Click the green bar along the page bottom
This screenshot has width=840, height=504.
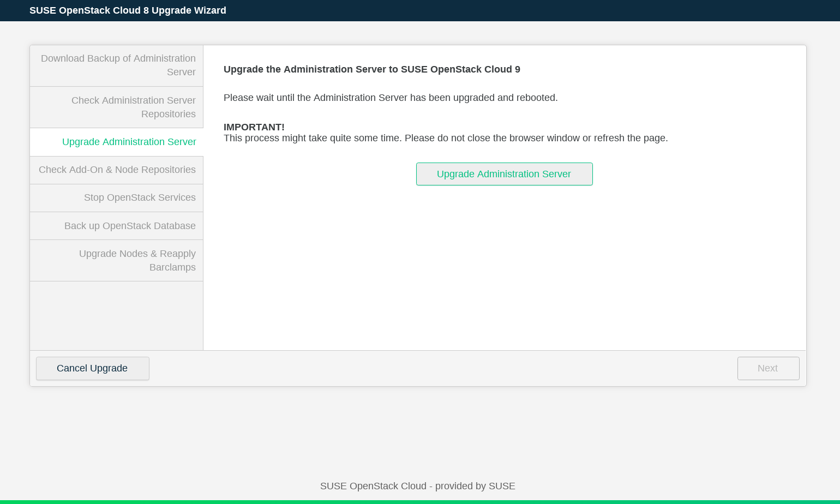click(x=420, y=502)
